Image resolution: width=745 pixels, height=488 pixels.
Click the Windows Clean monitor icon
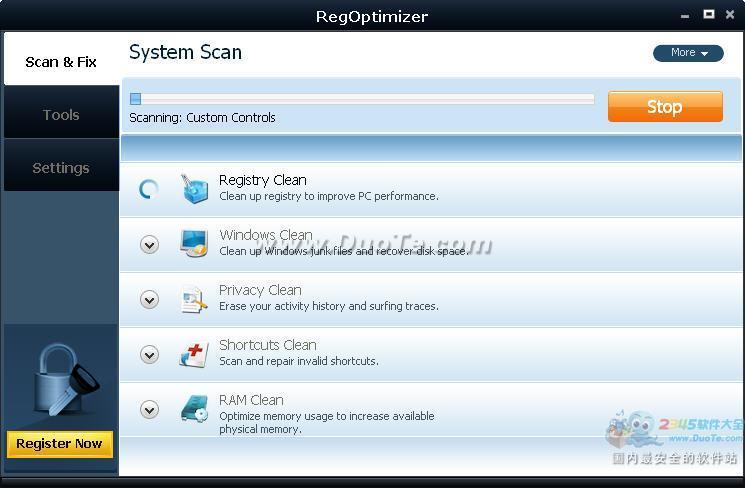coord(194,243)
